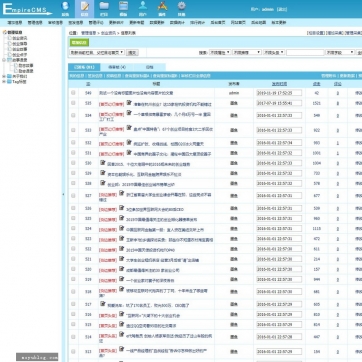Viewport: 362px width, 362px height.
Task: Tick the checkbox for row ID 535
Action: pyautogui.click(x=73, y=103)
